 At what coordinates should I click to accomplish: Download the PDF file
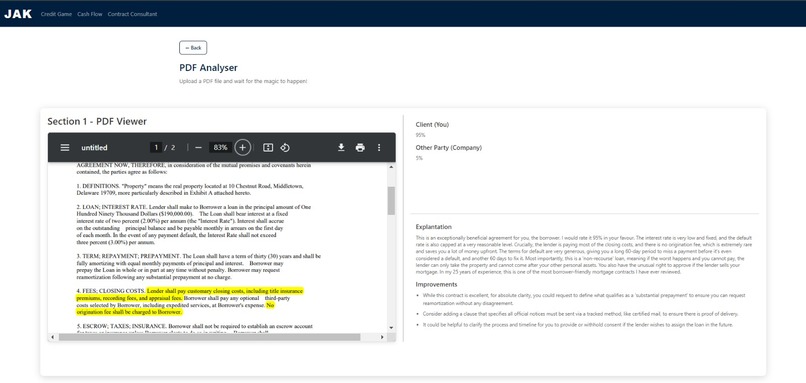click(341, 148)
